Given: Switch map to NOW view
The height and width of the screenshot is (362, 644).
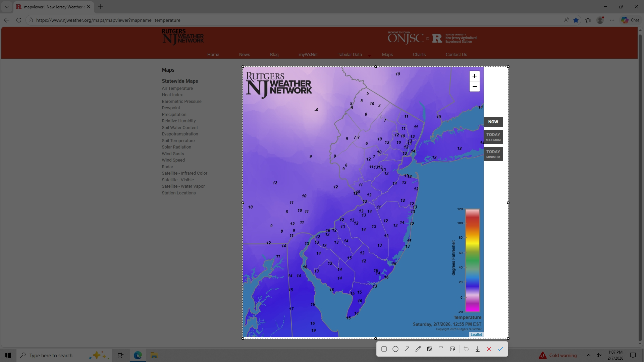Looking at the screenshot, I should point(493,122).
